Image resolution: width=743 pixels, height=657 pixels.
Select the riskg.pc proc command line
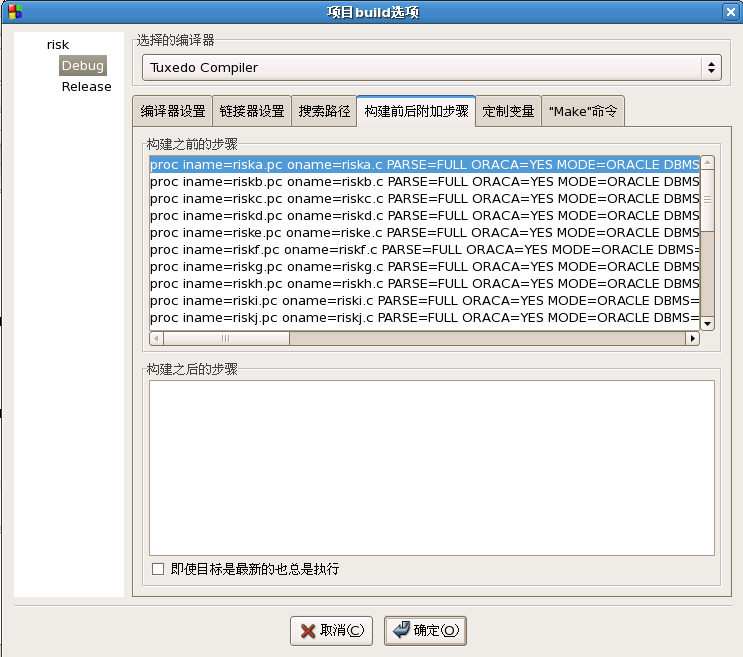pyautogui.click(x=425, y=267)
